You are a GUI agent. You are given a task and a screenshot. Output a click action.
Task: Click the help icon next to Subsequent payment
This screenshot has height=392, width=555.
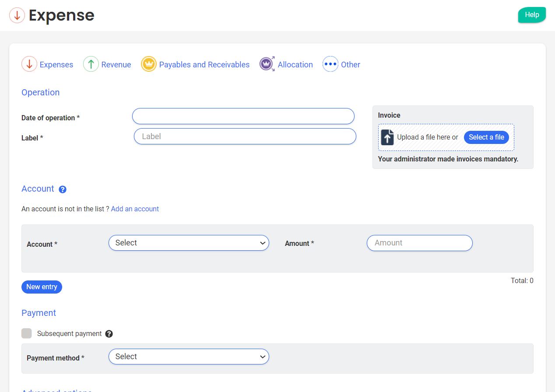coord(109,334)
